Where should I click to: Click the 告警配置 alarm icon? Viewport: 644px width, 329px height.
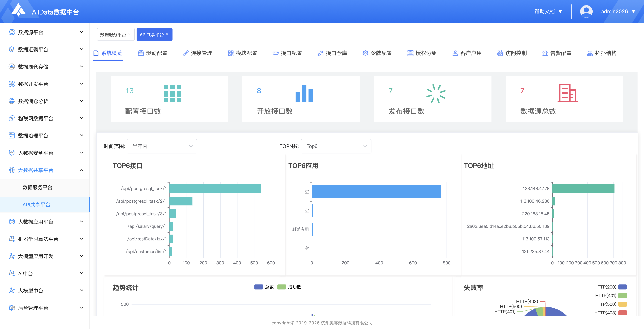[x=545, y=53]
